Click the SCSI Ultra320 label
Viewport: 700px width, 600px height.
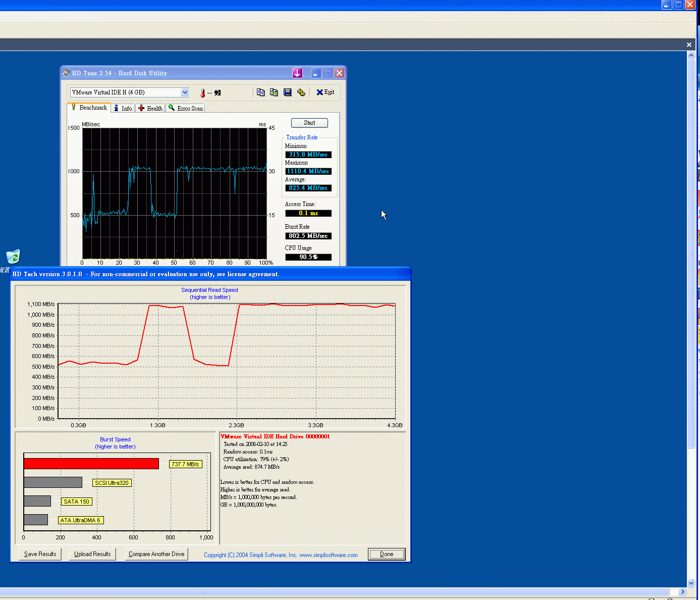(112, 483)
